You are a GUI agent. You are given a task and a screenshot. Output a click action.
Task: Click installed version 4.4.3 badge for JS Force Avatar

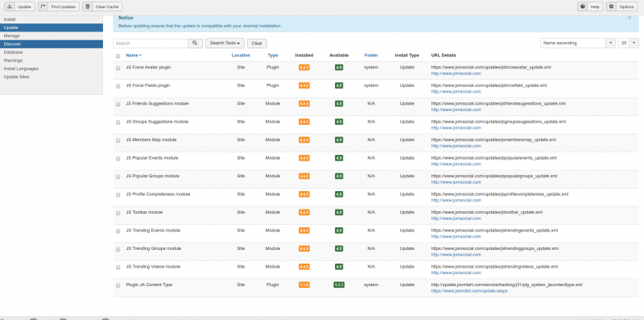304,68
